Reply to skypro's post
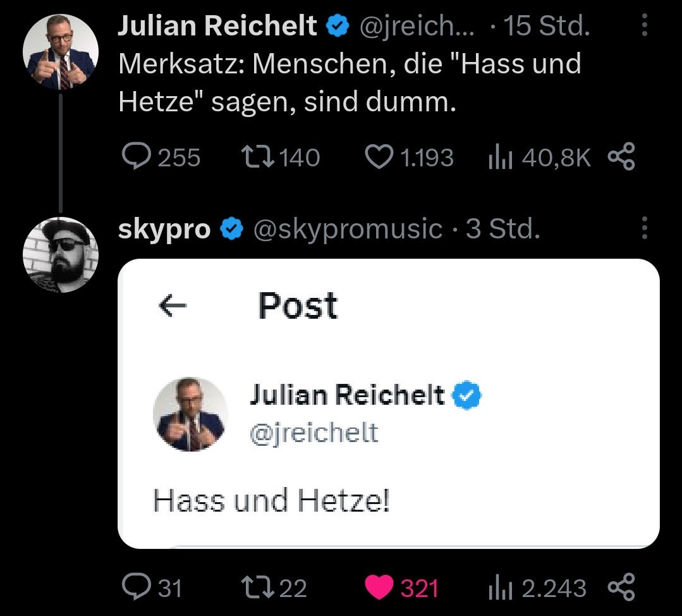This screenshot has width=682, height=616. point(134,588)
